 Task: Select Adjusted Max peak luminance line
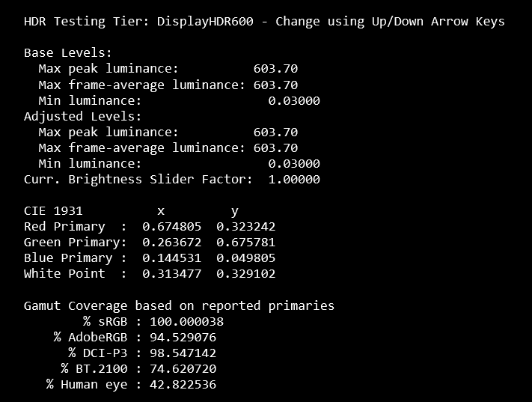pos(168,133)
